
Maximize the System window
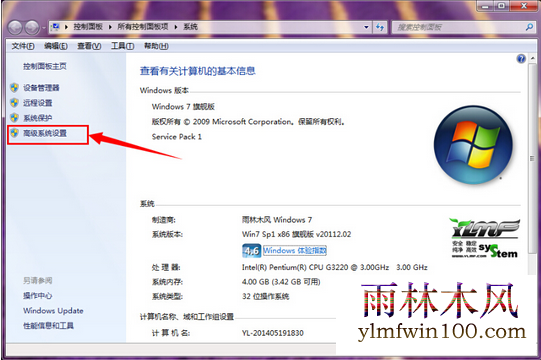(502, 6)
